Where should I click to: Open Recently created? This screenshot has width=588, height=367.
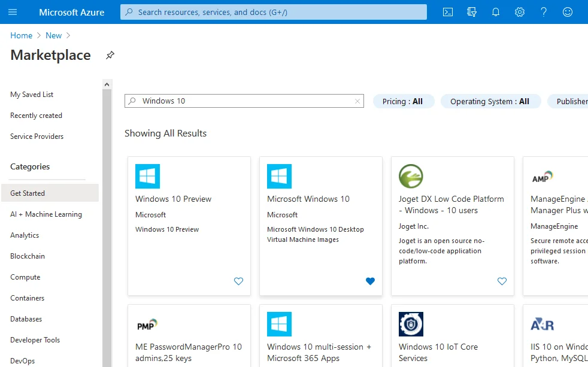(36, 116)
